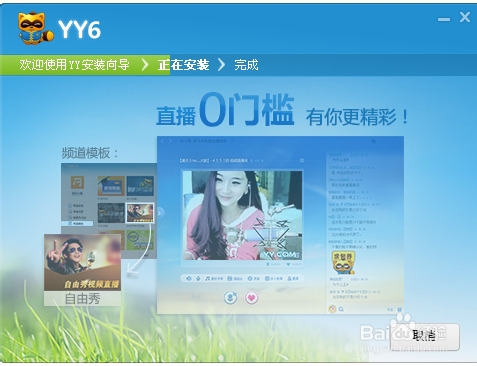Click the pink heart icon in preview
This screenshot has height=366, width=477.
point(252,298)
